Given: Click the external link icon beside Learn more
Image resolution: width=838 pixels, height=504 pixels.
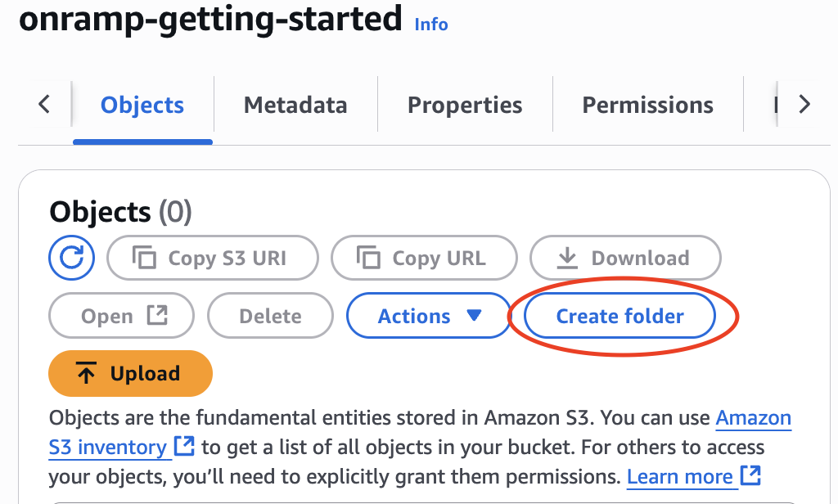Looking at the screenshot, I should pyautogui.click(x=752, y=476).
